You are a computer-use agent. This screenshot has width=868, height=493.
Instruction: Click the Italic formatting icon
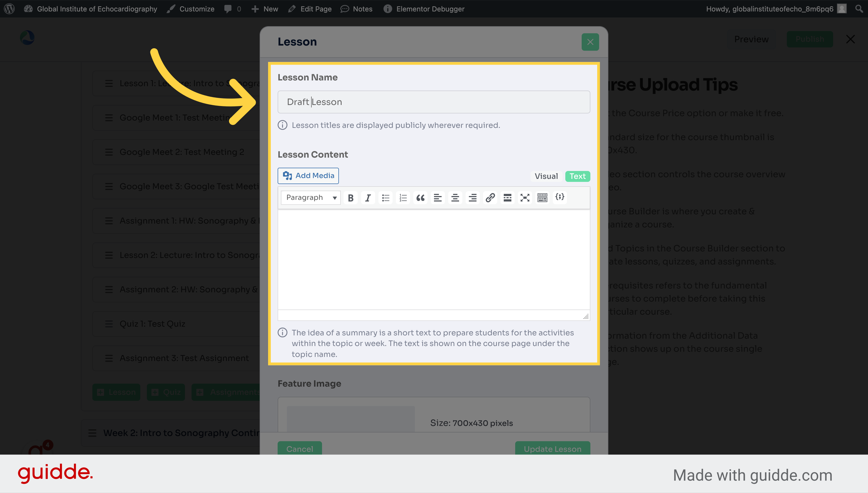click(x=368, y=197)
